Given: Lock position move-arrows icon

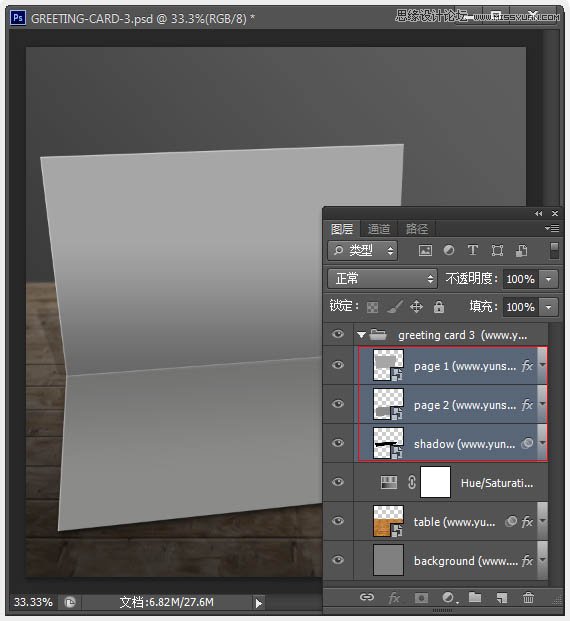Looking at the screenshot, I should pos(416,307).
